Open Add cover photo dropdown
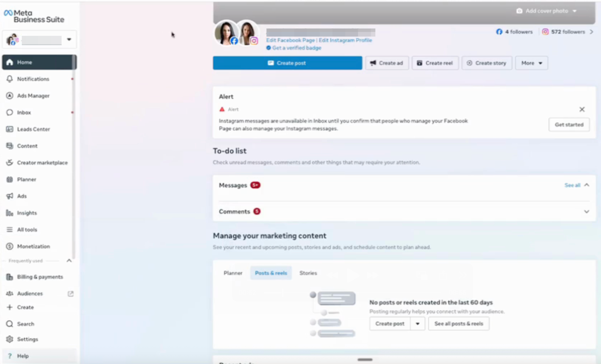This screenshot has width=601, height=364. click(547, 11)
